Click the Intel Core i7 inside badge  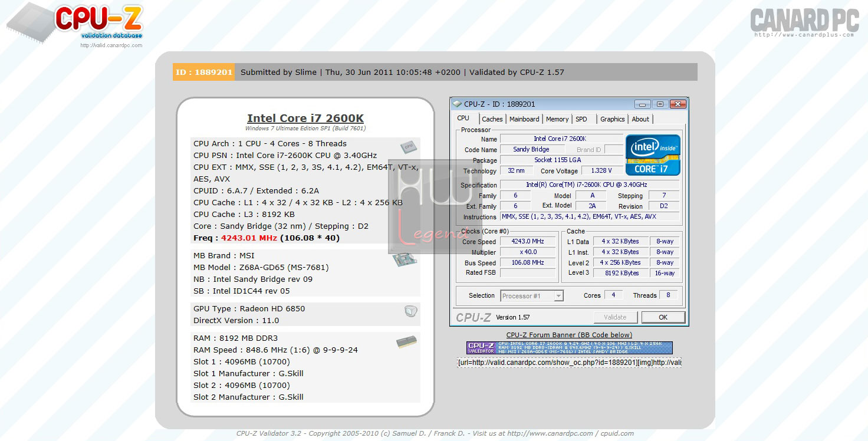(x=653, y=155)
